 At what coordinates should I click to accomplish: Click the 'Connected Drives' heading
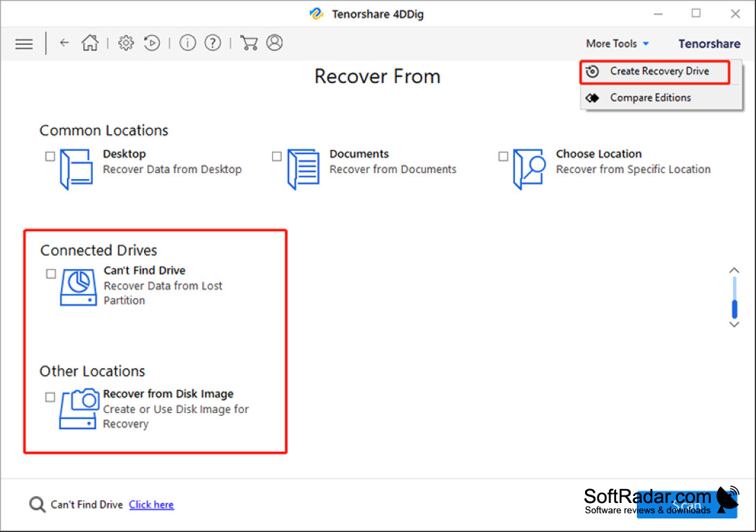[98, 250]
